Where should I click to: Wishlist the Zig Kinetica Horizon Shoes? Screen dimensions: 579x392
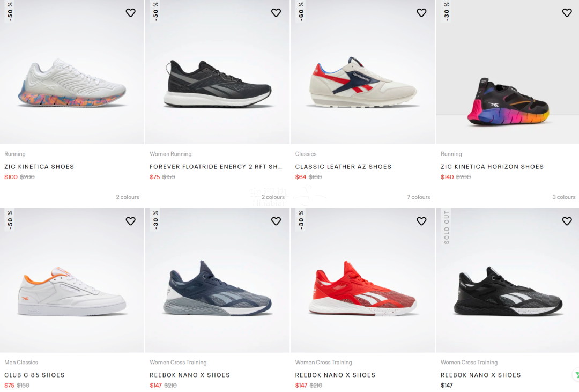click(567, 13)
